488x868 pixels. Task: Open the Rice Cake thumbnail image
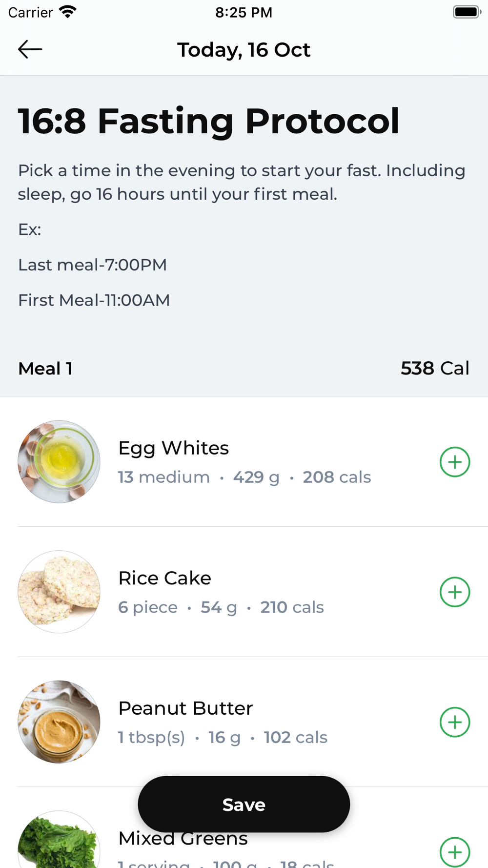tap(59, 592)
